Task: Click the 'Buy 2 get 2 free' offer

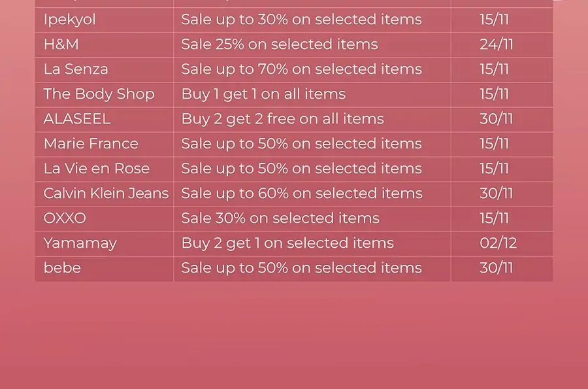Action: point(282,119)
